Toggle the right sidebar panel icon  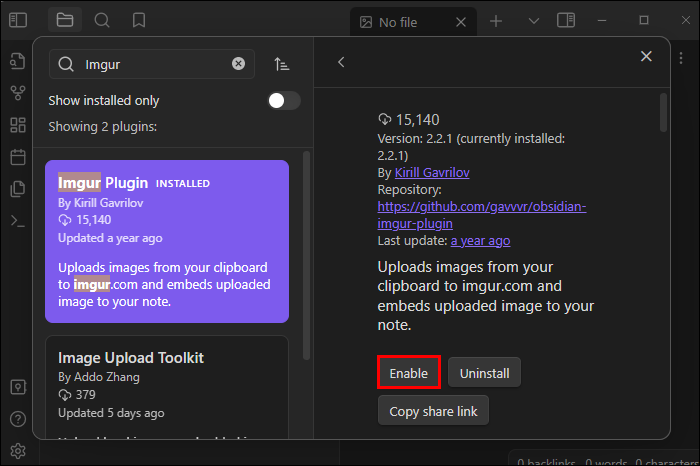coord(566,20)
